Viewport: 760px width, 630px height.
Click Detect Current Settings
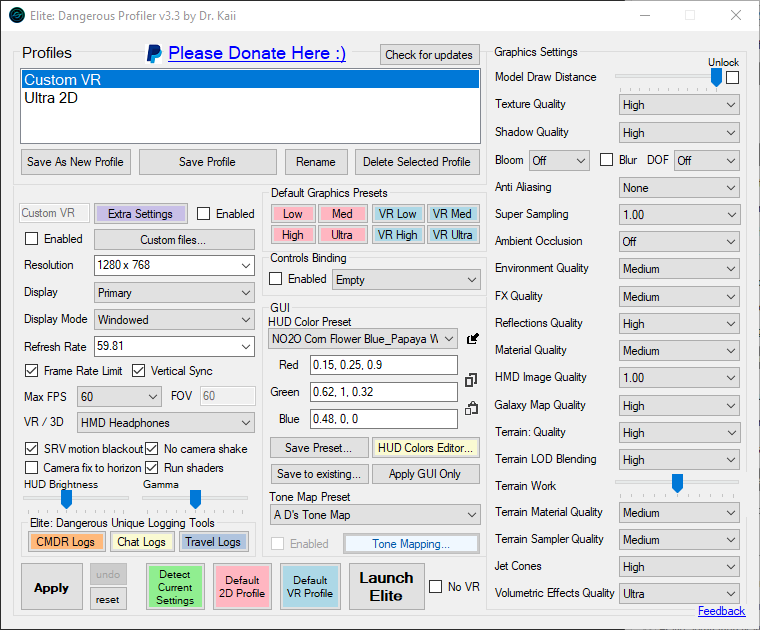(x=175, y=587)
